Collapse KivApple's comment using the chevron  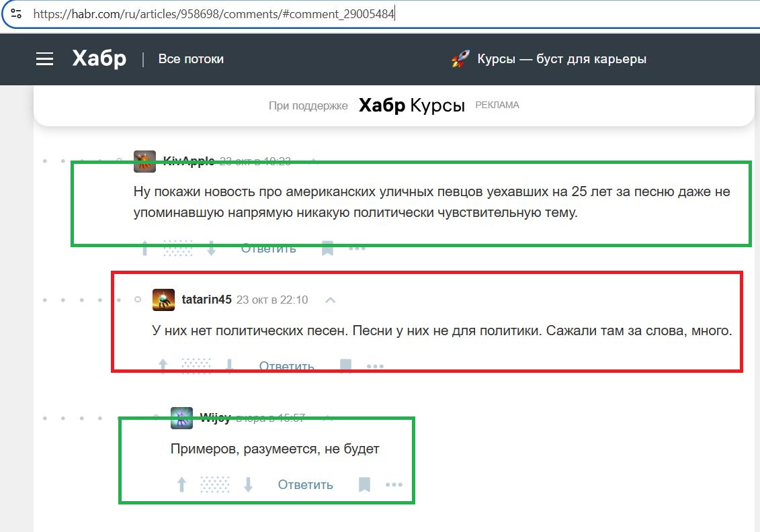pos(312,161)
